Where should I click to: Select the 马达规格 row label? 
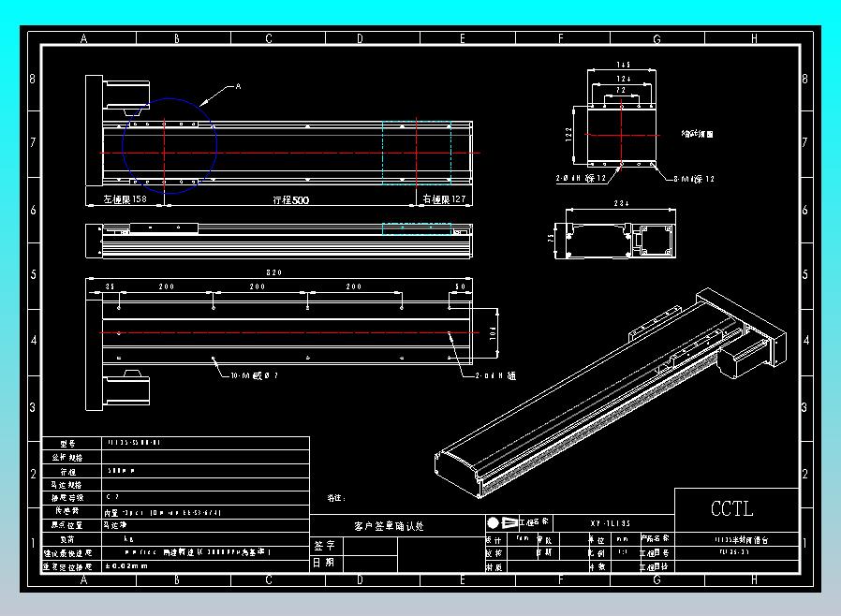coord(66,485)
